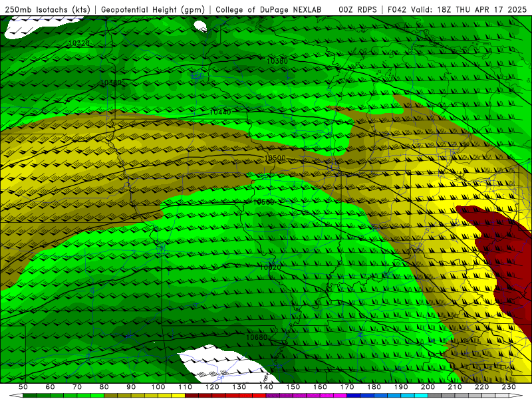Viewport: 532px width, 399px height.
Task: Click the 150 color scale value
Action: [293, 387]
